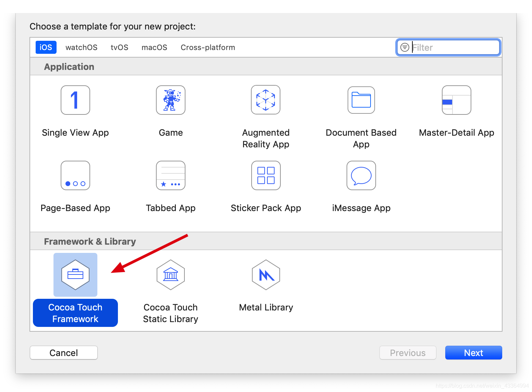Click the iMessage App label
Image resolution: width=532 pixels, height=392 pixels.
pyautogui.click(x=361, y=208)
